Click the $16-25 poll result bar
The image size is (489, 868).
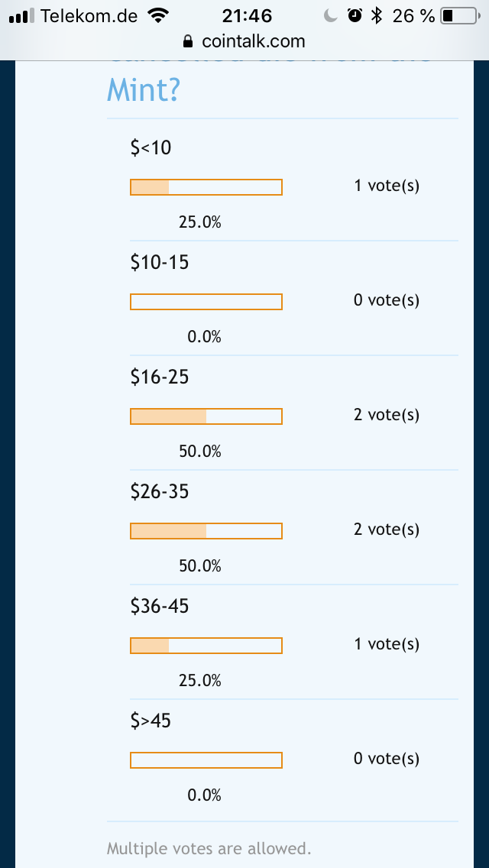point(206,416)
